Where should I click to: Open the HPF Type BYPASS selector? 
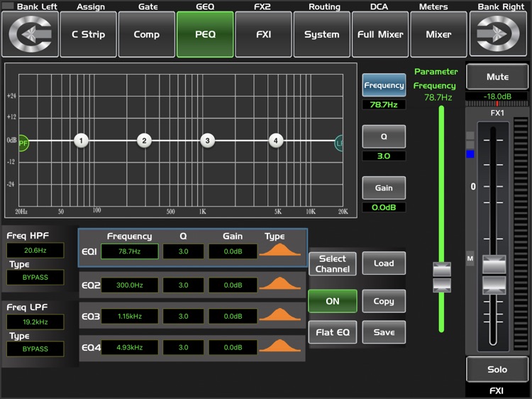tap(35, 277)
